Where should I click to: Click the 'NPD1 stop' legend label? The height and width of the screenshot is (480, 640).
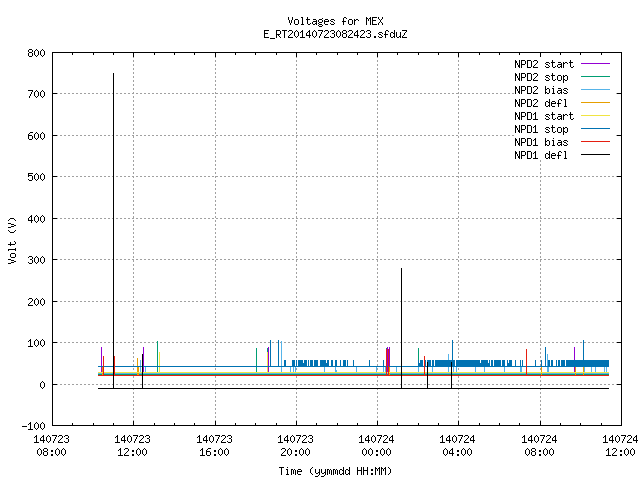pyautogui.click(x=541, y=129)
